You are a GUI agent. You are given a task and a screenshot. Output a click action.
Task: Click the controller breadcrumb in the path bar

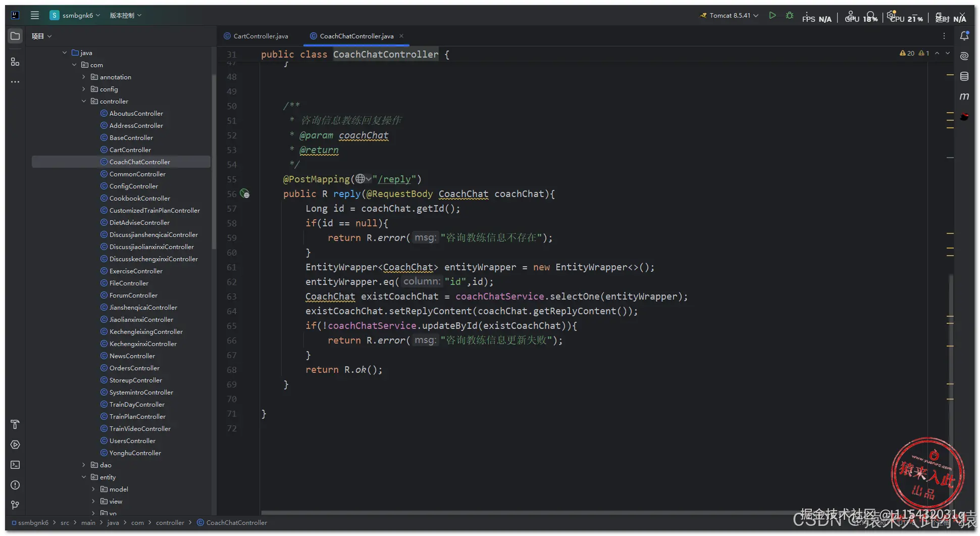coord(170,523)
